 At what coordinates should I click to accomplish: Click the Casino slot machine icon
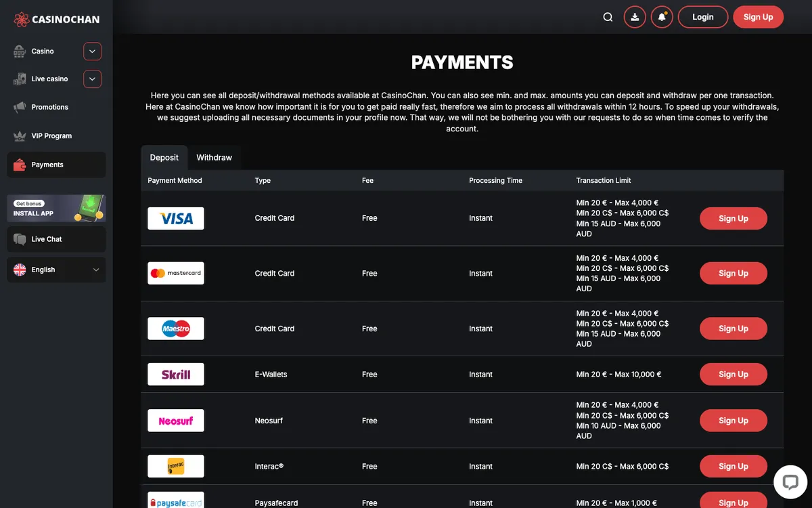click(x=20, y=51)
